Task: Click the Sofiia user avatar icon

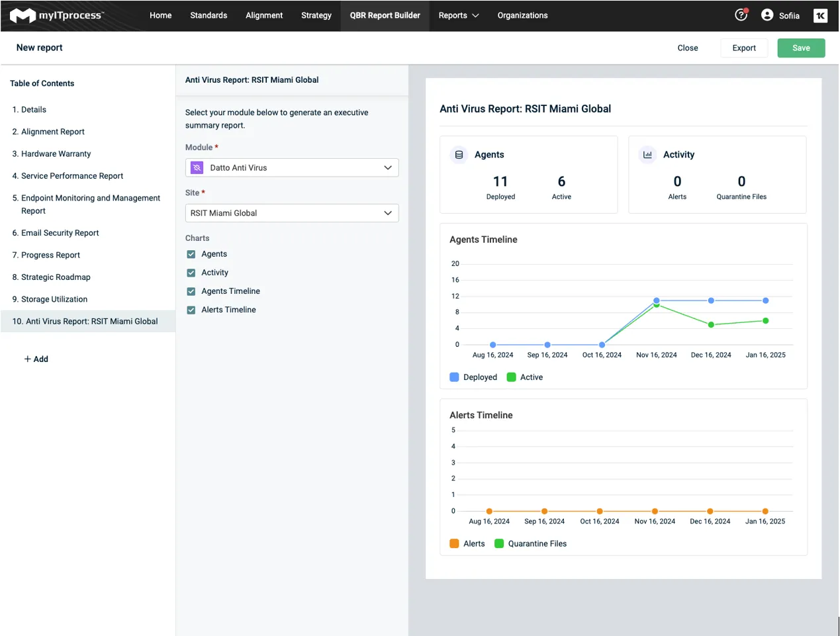Action: 767,15
